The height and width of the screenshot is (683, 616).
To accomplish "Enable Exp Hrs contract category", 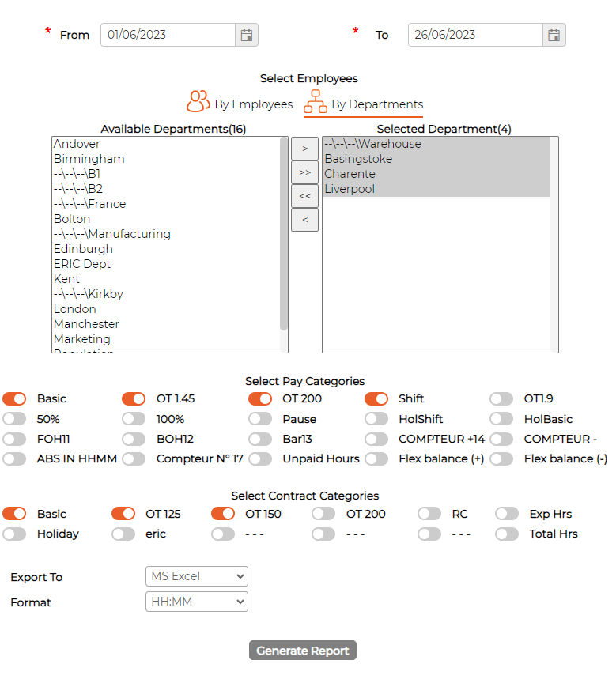I will [x=507, y=514].
